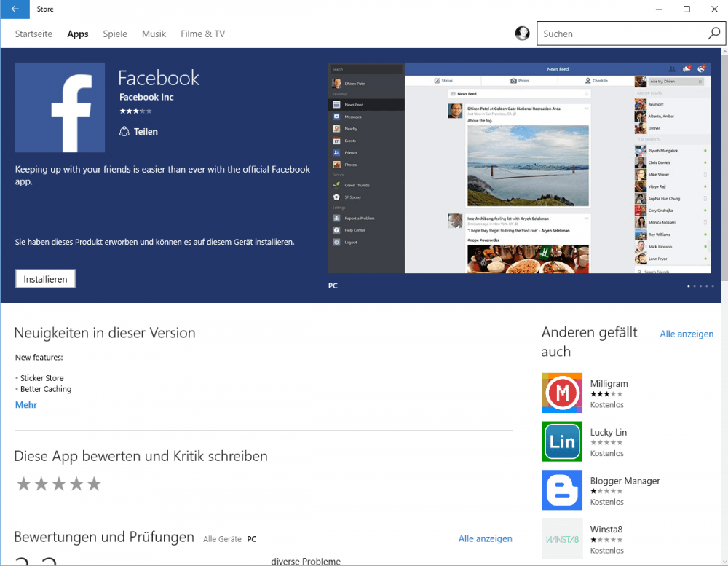This screenshot has height=566, width=728.
Task: Click the Teilen share icon
Action: pos(124,132)
